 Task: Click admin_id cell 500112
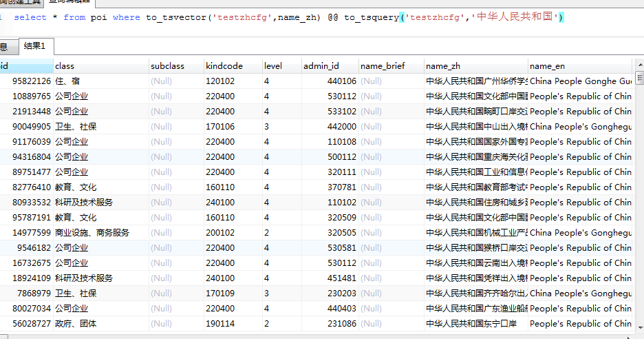point(330,156)
